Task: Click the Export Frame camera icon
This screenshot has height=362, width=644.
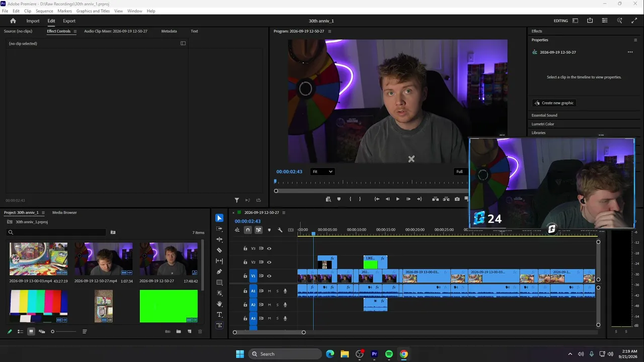Action: tap(457, 199)
